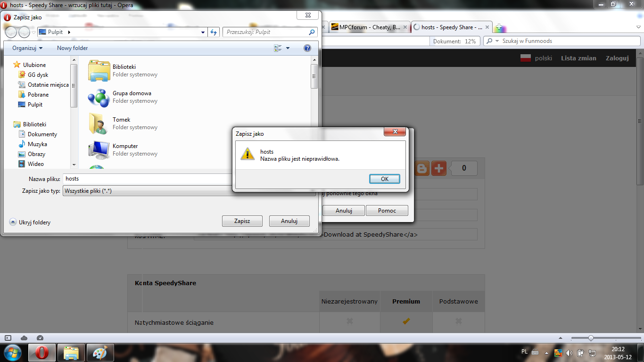The height and width of the screenshot is (362, 644).
Task: Open a new tab with plus icon
Action: [x=499, y=27]
